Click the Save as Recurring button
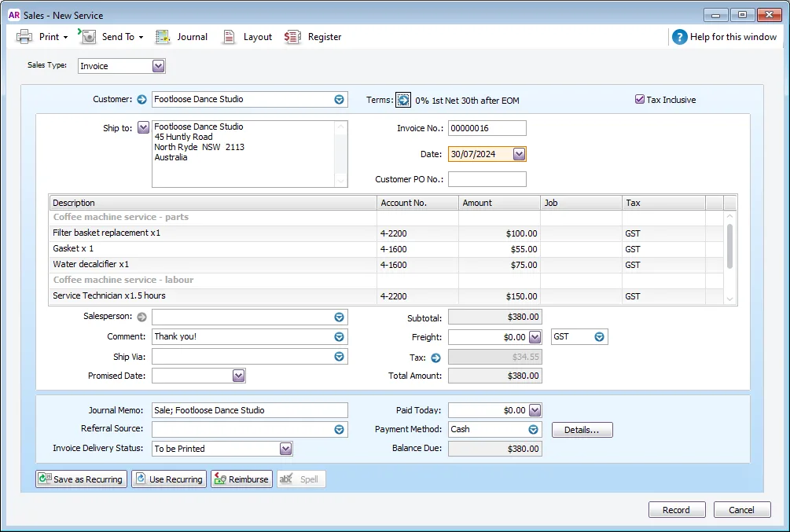790x532 pixels. [81, 479]
